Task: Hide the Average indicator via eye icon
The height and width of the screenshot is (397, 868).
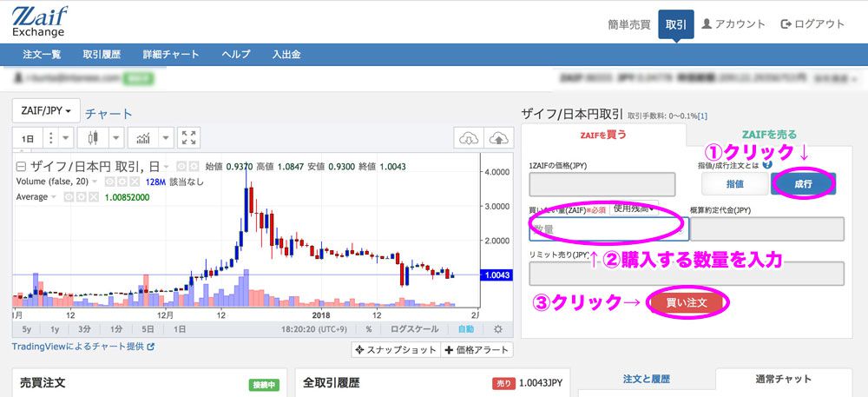Action: 69,196
